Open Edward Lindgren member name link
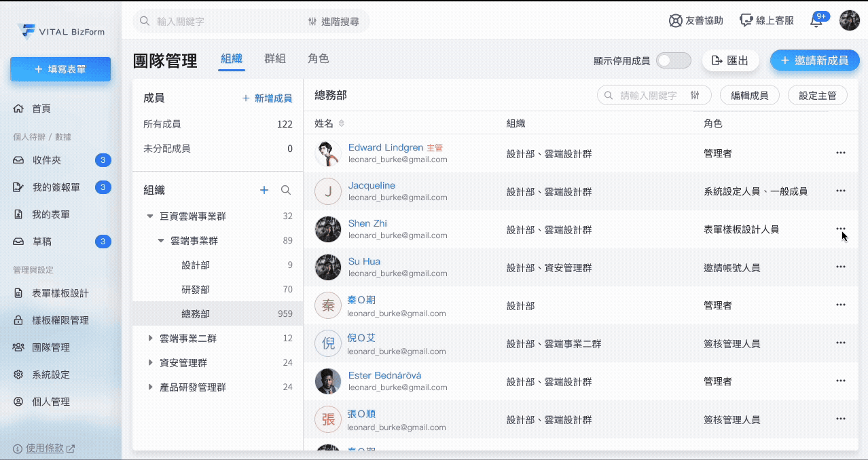This screenshot has width=868, height=460. (386, 147)
